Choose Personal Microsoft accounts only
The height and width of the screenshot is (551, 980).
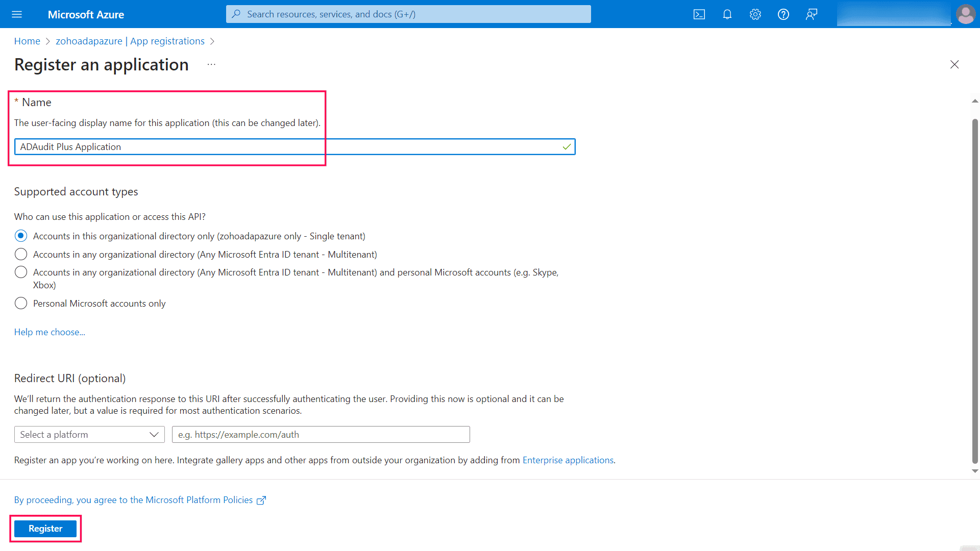pos(21,303)
